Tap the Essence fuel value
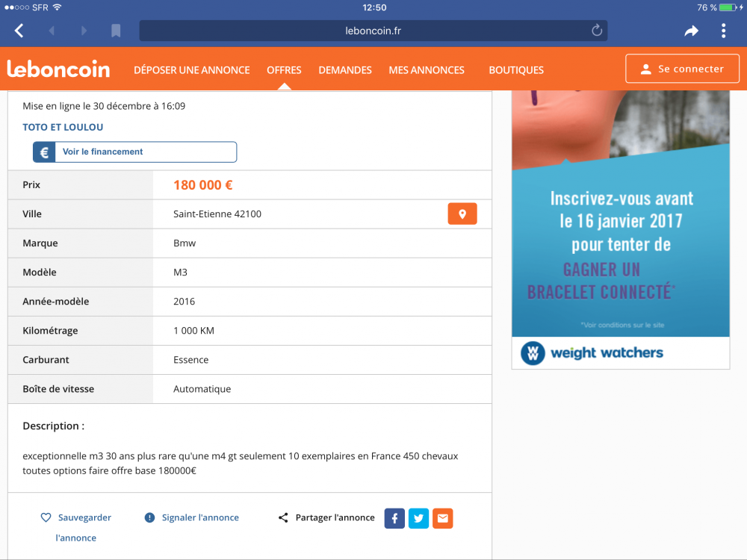This screenshot has height=560, width=747. tap(190, 360)
